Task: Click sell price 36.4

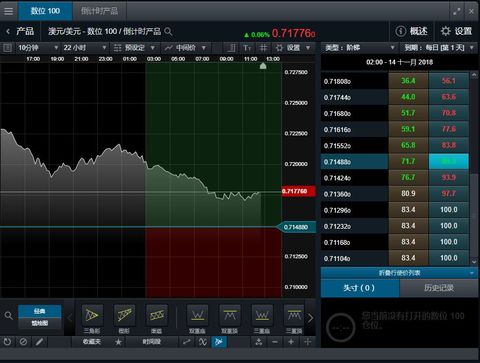Action: pyautogui.click(x=408, y=81)
